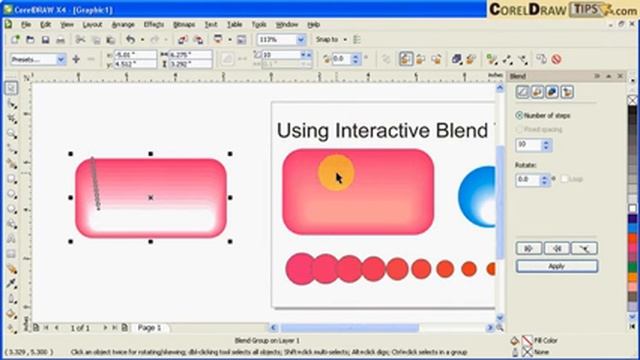Screen dimensions: 640x360
Task: Click the Print icon in toolbar
Action: pos(60,40)
